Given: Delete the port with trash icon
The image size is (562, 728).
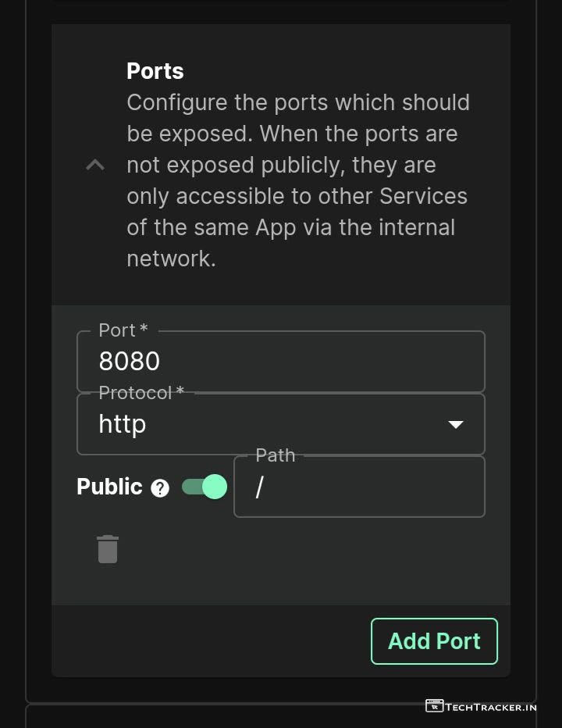Looking at the screenshot, I should pyautogui.click(x=108, y=549).
